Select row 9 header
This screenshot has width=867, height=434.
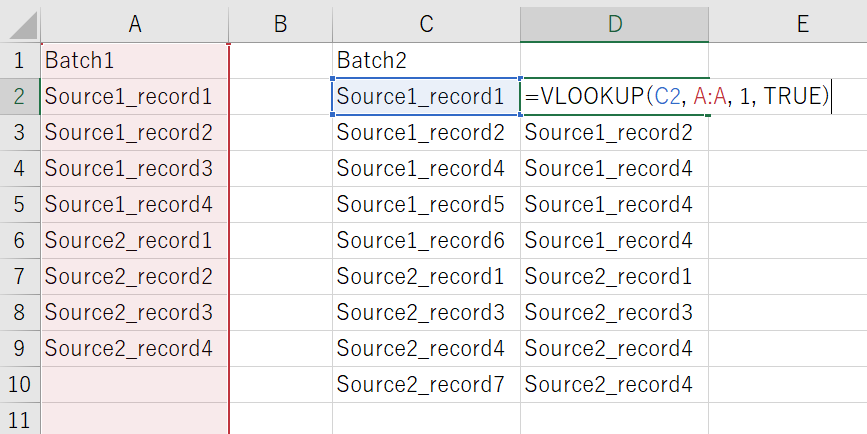(x=20, y=348)
